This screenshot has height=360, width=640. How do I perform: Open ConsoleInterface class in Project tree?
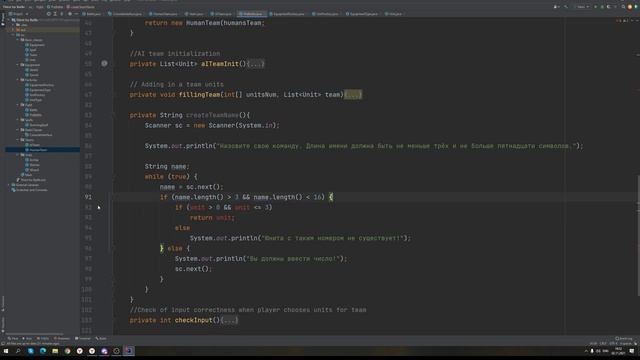pyautogui.click(x=40, y=135)
